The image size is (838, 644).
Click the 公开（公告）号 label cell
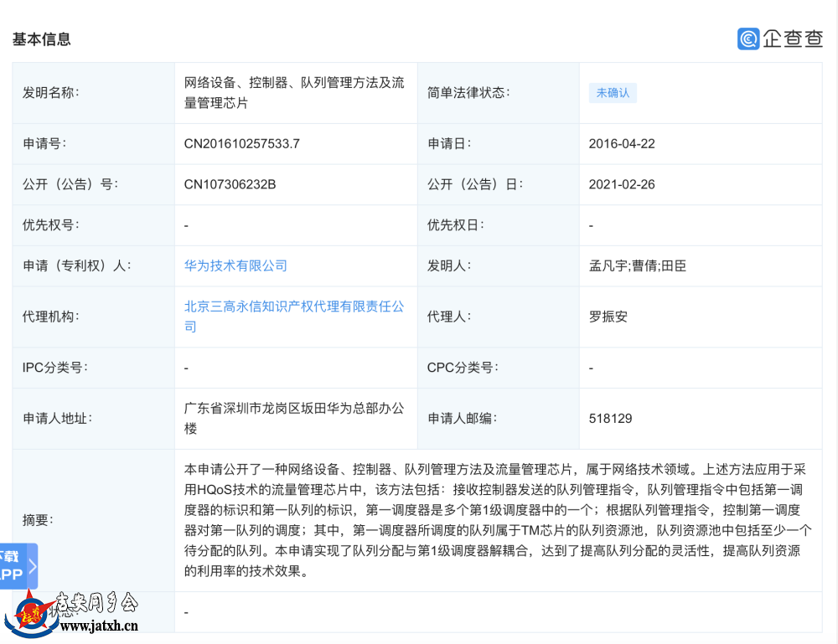(x=94, y=184)
